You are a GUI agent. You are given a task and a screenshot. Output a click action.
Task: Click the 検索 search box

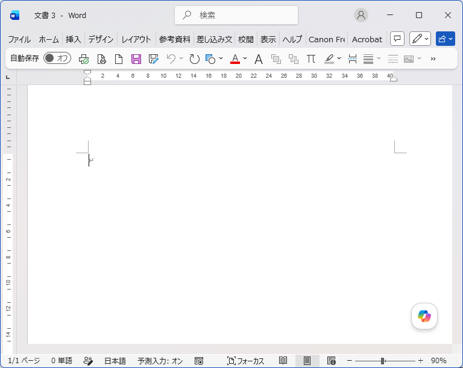click(236, 15)
